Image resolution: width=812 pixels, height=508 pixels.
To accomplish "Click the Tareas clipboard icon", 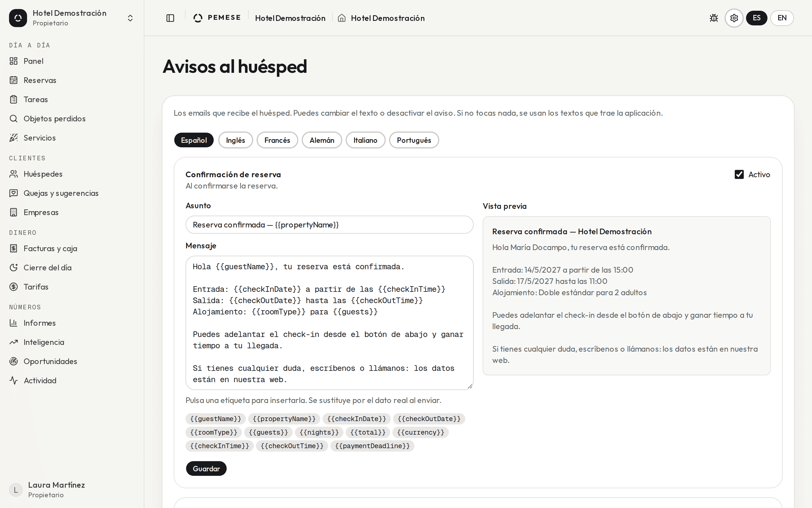I will coord(14,99).
